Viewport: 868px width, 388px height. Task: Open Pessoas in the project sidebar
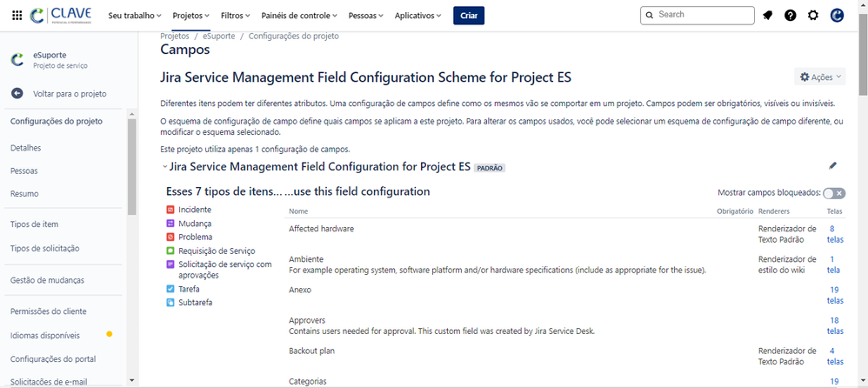click(23, 171)
